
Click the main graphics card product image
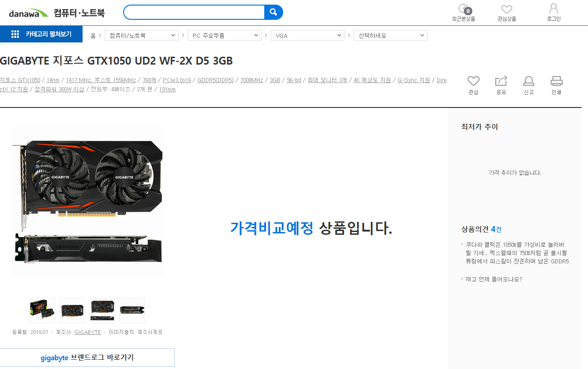pyautogui.click(x=88, y=202)
